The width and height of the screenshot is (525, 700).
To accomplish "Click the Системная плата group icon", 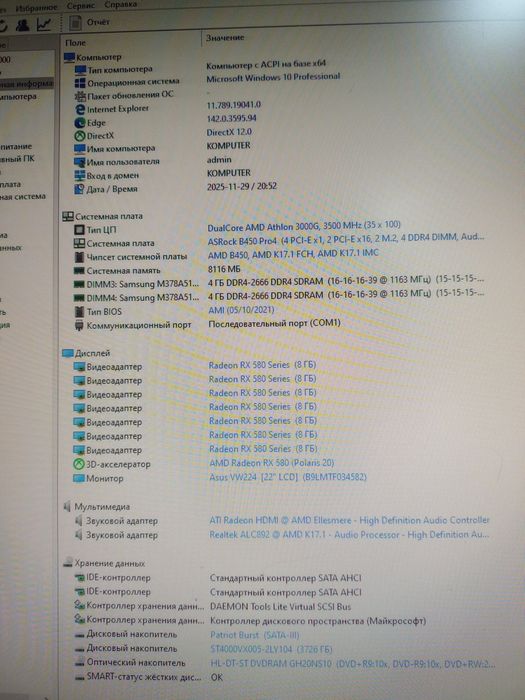I will [x=68, y=217].
